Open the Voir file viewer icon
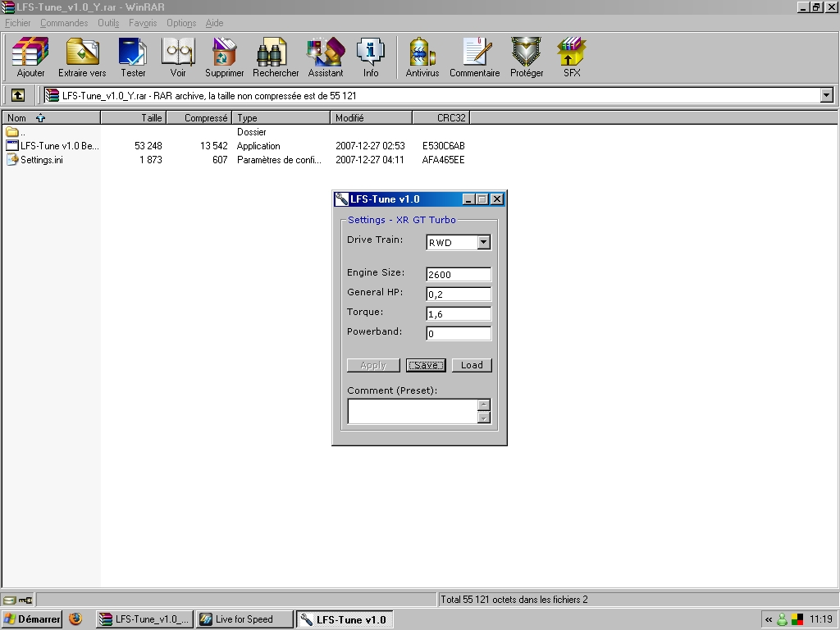Image resolution: width=840 pixels, height=630 pixels. 178,57
